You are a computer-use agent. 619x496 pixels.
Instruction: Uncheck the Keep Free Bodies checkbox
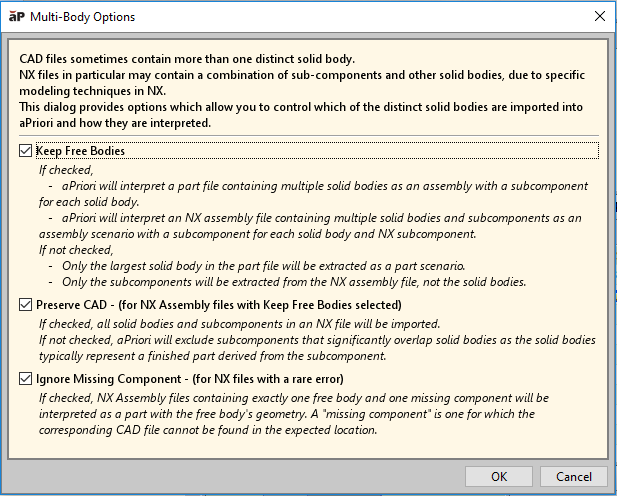(25, 151)
